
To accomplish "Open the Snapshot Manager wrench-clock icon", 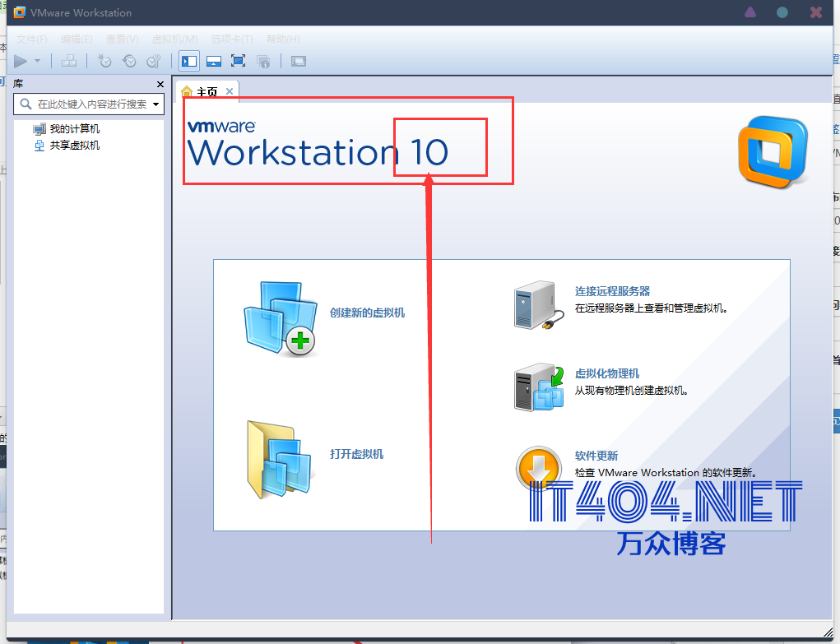I will pyautogui.click(x=154, y=61).
